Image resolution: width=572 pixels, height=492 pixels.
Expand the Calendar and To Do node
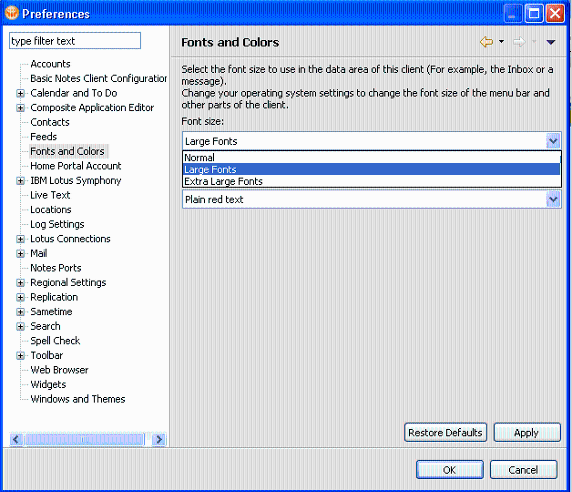click(21, 93)
